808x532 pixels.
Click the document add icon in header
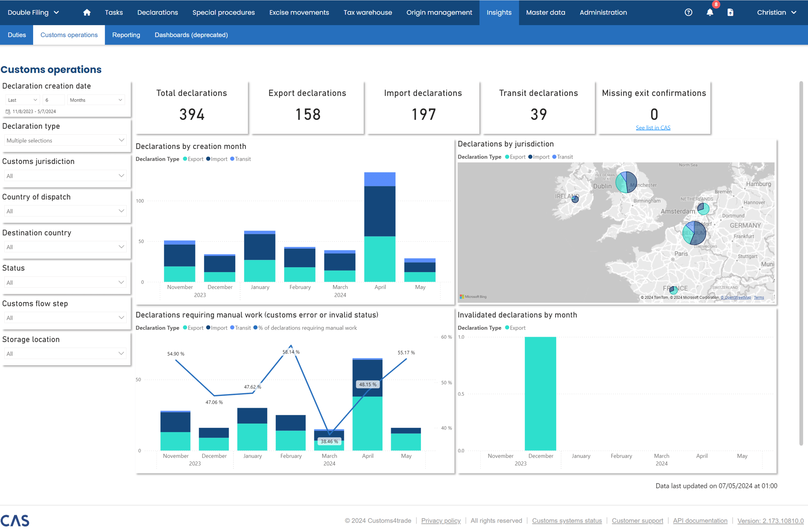tap(730, 13)
